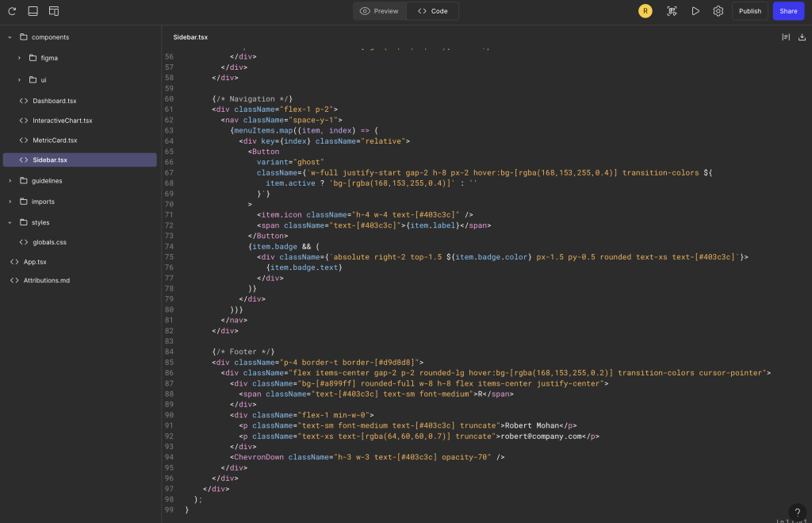Click the Publish button
The width and height of the screenshot is (812, 523).
pyautogui.click(x=749, y=11)
